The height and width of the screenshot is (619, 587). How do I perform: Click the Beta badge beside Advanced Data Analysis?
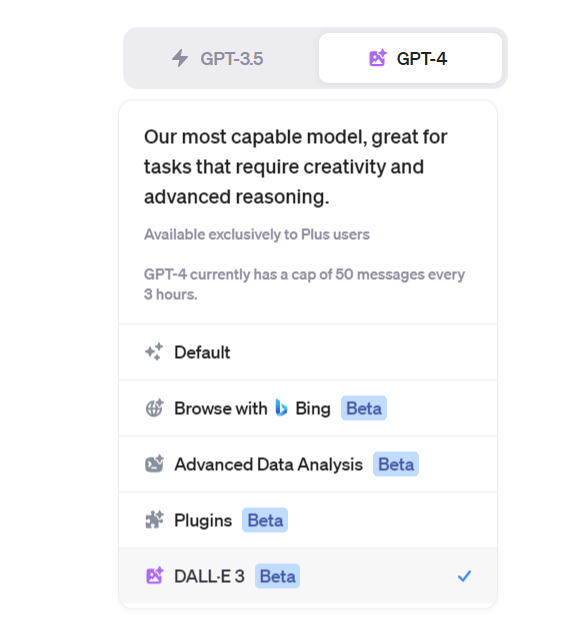point(396,464)
